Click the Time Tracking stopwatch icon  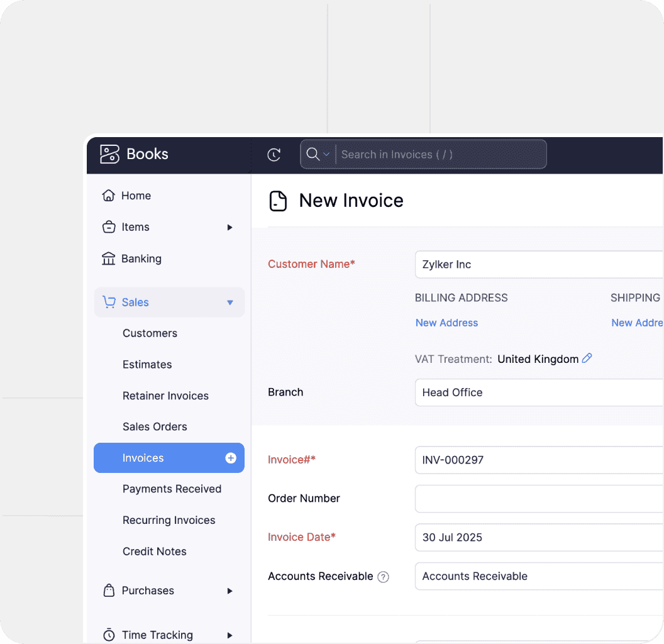pyautogui.click(x=109, y=635)
